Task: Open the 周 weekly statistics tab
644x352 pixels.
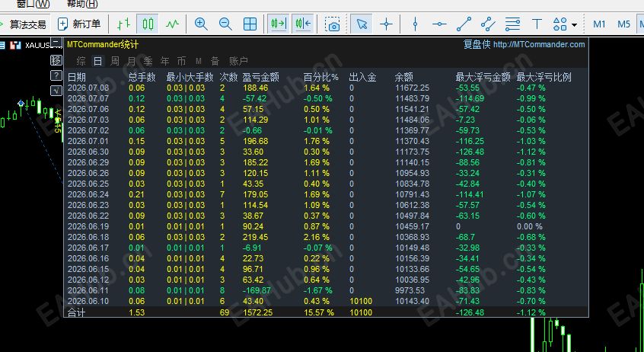Action: pos(115,61)
